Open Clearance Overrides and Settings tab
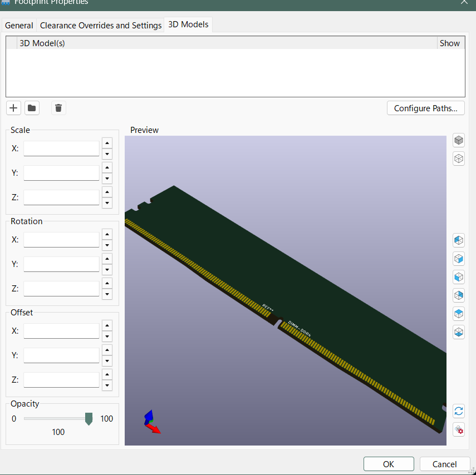The image size is (476, 475). click(x=101, y=26)
